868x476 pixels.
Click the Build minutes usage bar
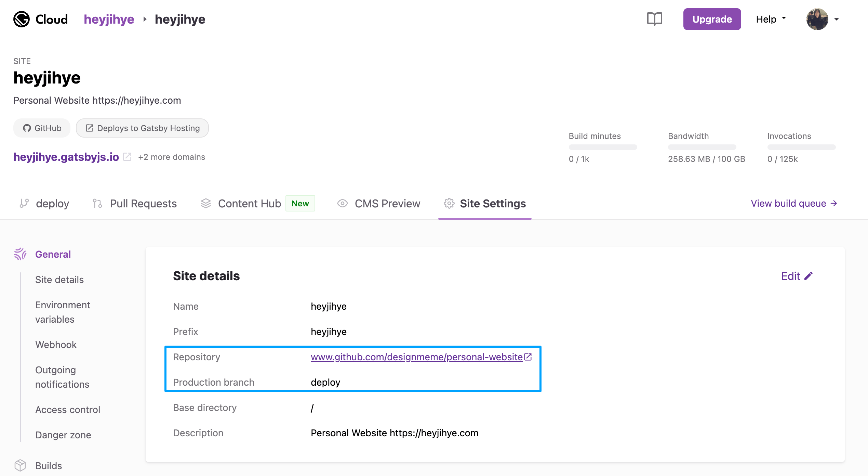coord(603,147)
